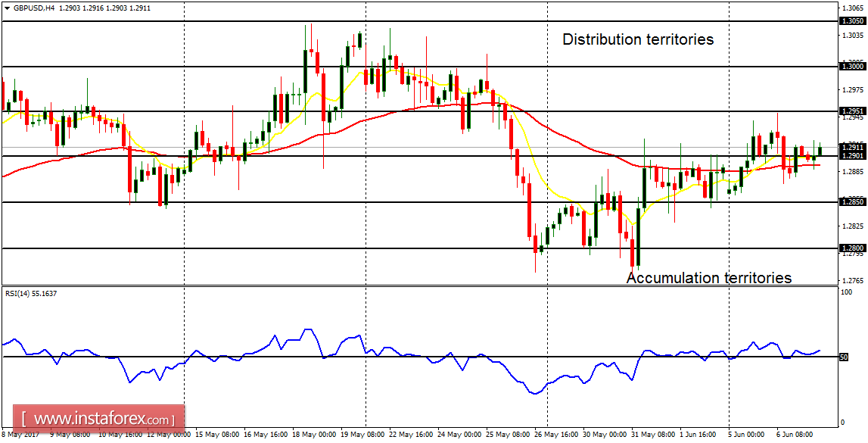Click the Distribution territories annotation

[x=638, y=39]
